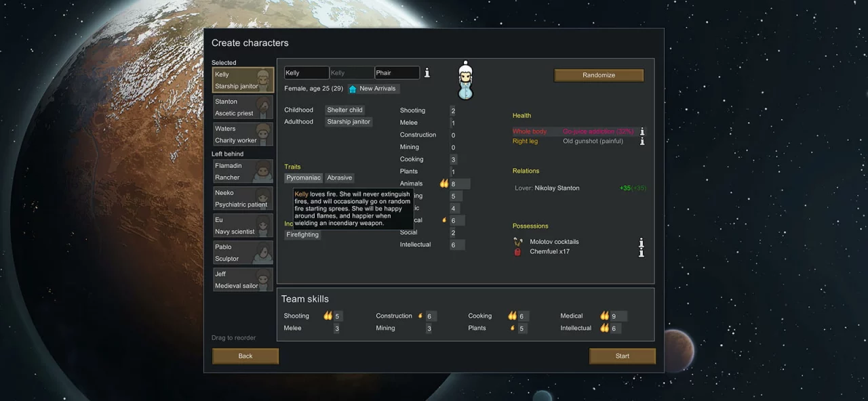This screenshot has width=868, height=401.
Task: Click the Start button
Action: point(623,356)
